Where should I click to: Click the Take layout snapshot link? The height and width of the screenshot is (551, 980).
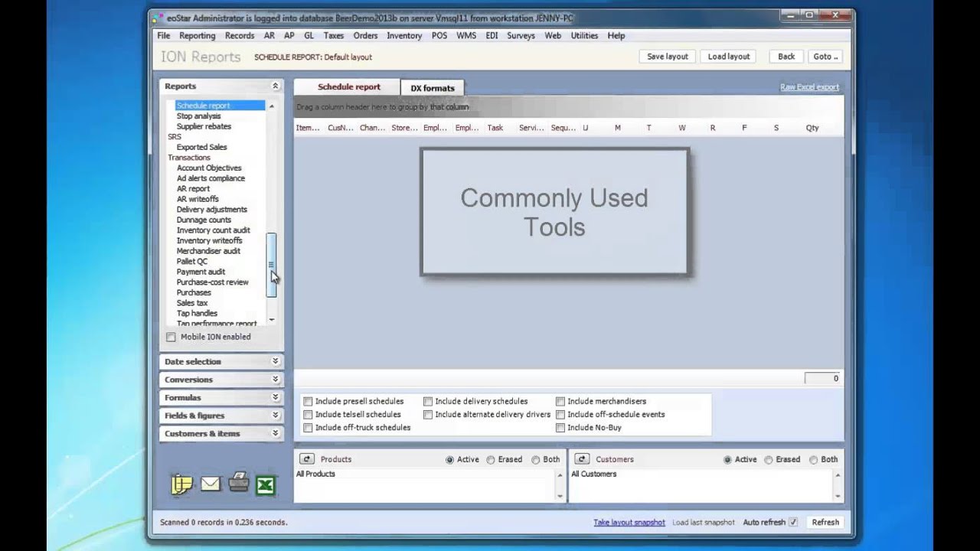pos(629,522)
